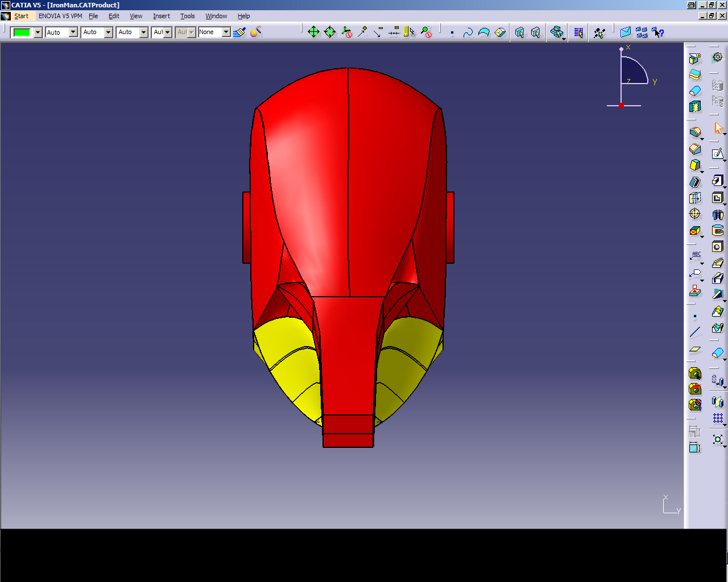Open the second Auto line thickness combo
The width and height of the screenshot is (728, 582).
pyautogui.click(x=97, y=32)
